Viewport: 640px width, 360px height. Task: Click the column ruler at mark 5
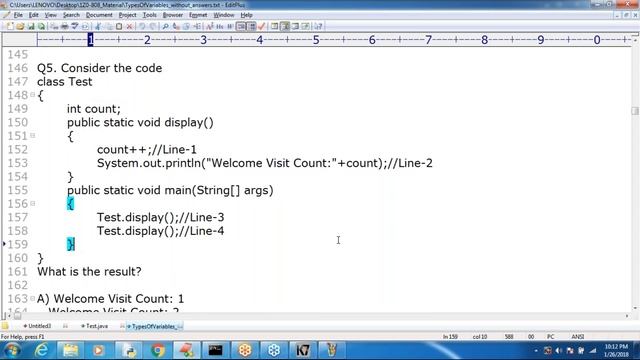click(x=316, y=40)
